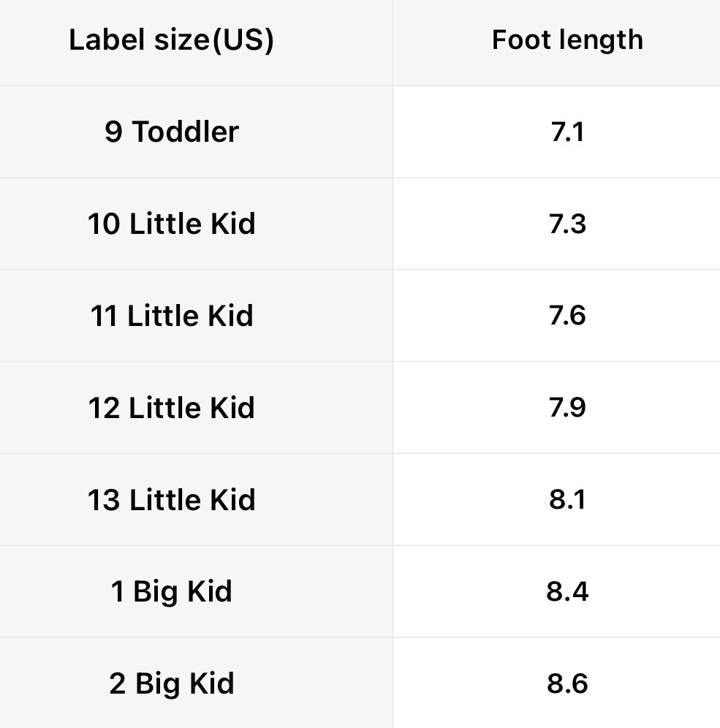Click the number 2 in Big Kid row
This screenshot has width=720, height=728.
pyautogui.click(x=118, y=684)
